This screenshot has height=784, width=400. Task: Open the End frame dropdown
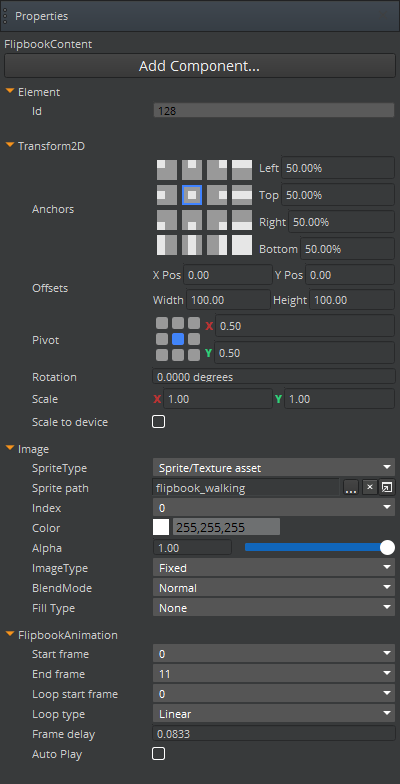(x=274, y=674)
